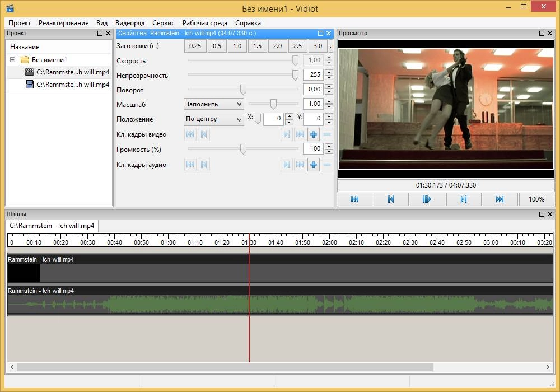
Task: Go to the last audio keyframe
Action: pos(300,165)
